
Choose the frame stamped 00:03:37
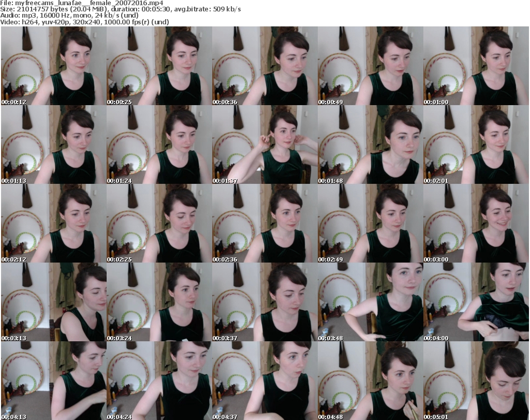(x=264, y=302)
